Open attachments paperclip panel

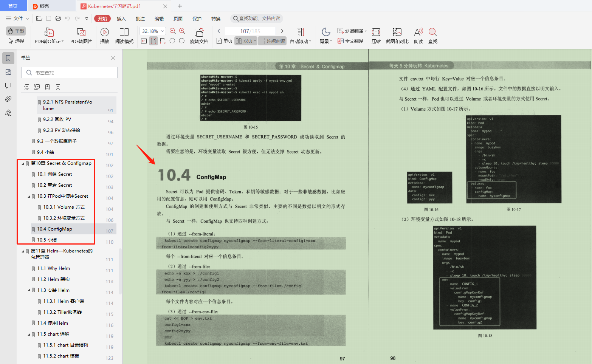pyautogui.click(x=8, y=99)
